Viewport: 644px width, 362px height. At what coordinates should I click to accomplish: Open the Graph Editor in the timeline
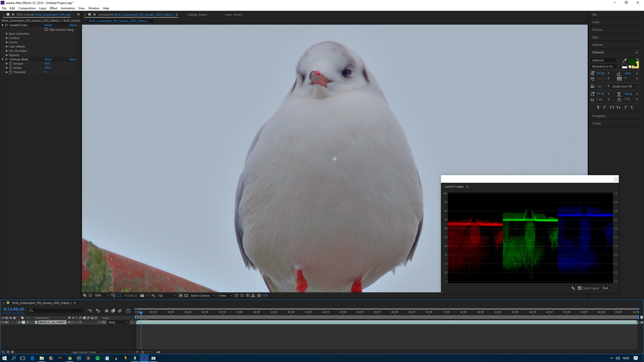(128, 311)
